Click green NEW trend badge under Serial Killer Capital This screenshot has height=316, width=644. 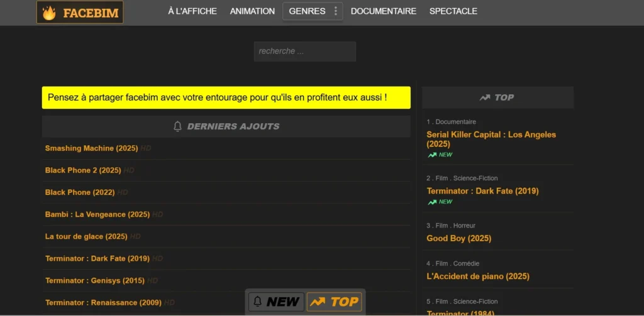point(440,155)
